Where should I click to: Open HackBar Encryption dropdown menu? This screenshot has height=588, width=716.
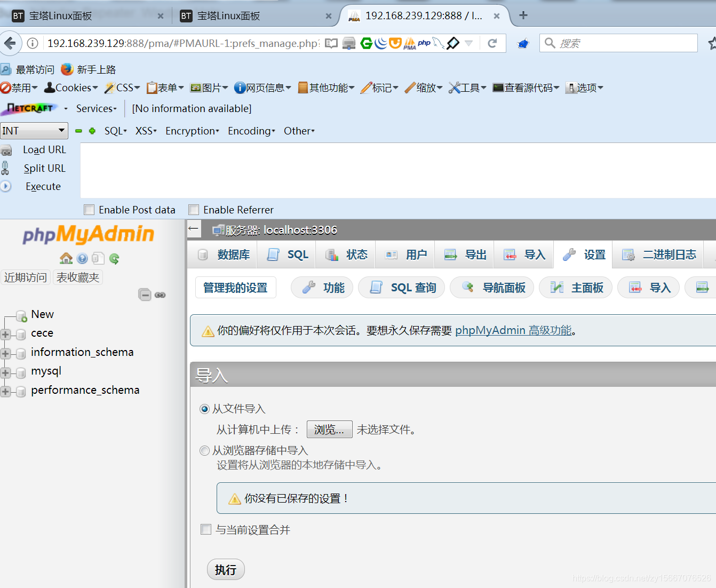click(192, 131)
